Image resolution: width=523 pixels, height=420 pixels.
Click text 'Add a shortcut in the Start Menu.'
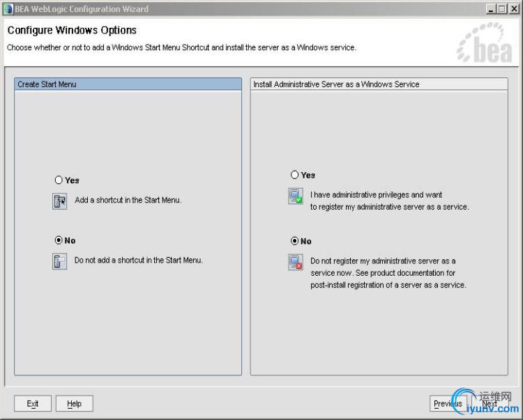[x=128, y=200]
